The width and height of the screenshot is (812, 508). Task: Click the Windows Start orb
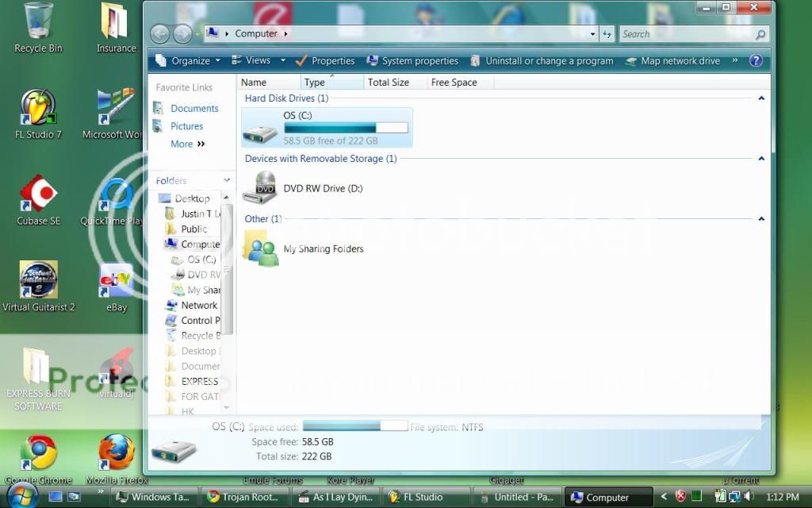pyautogui.click(x=21, y=496)
